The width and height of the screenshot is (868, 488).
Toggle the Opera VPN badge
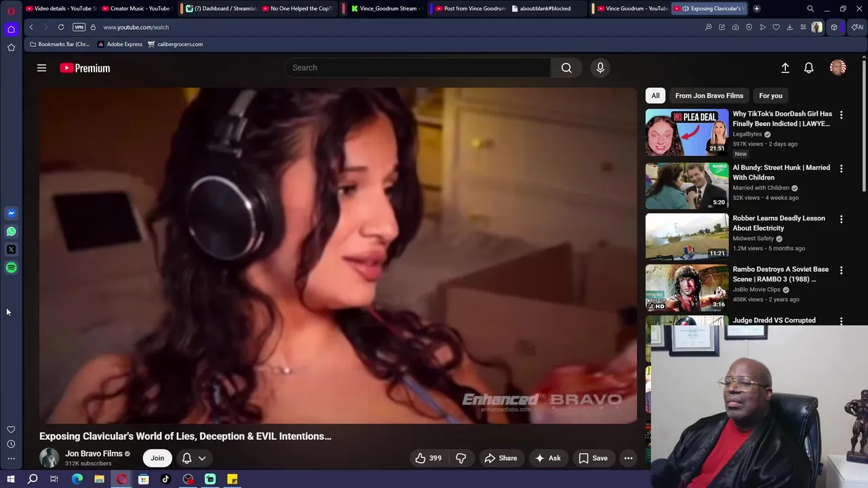pyautogui.click(x=79, y=27)
